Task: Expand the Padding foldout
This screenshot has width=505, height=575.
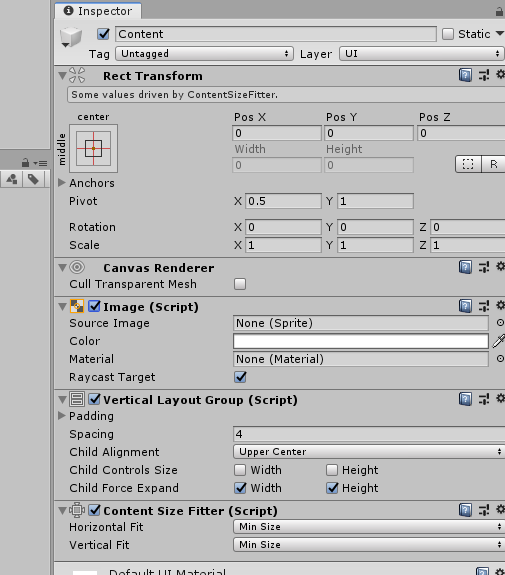Action: pyautogui.click(x=62, y=415)
